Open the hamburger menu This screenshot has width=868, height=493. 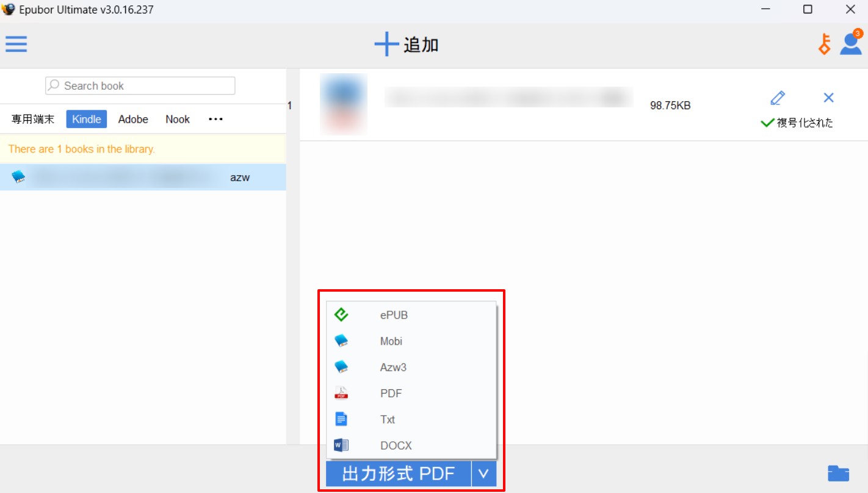click(x=16, y=44)
